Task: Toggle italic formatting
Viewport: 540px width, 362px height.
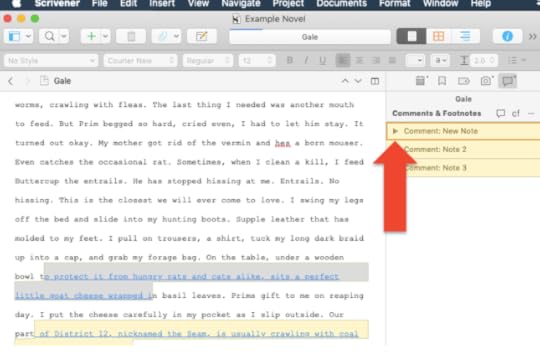Action: (306, 61)
